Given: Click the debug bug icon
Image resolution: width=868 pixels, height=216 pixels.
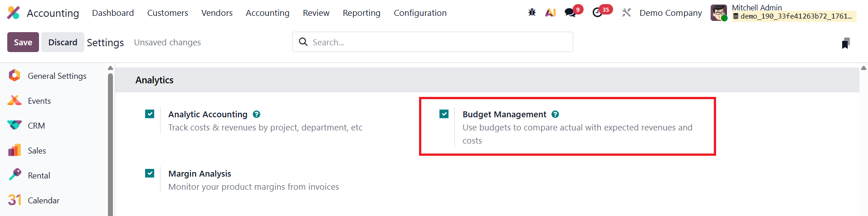Looking at the screenshot, I should [532, 13].
